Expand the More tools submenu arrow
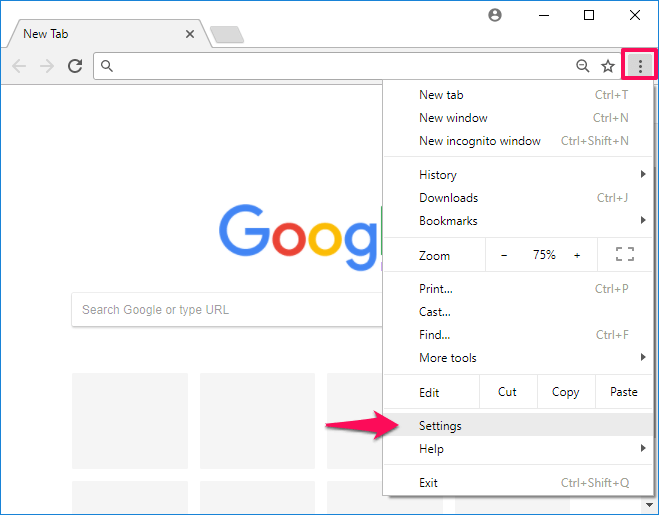 643,357
